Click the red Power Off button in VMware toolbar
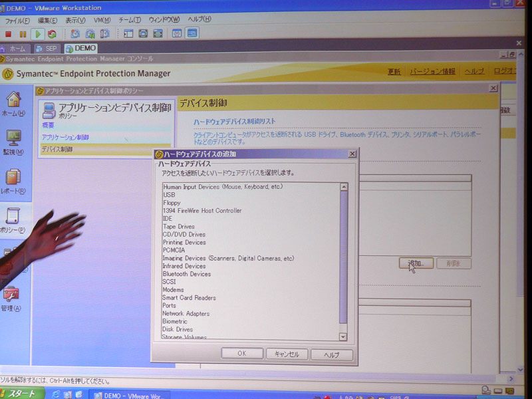 click(x=8, y=34)
